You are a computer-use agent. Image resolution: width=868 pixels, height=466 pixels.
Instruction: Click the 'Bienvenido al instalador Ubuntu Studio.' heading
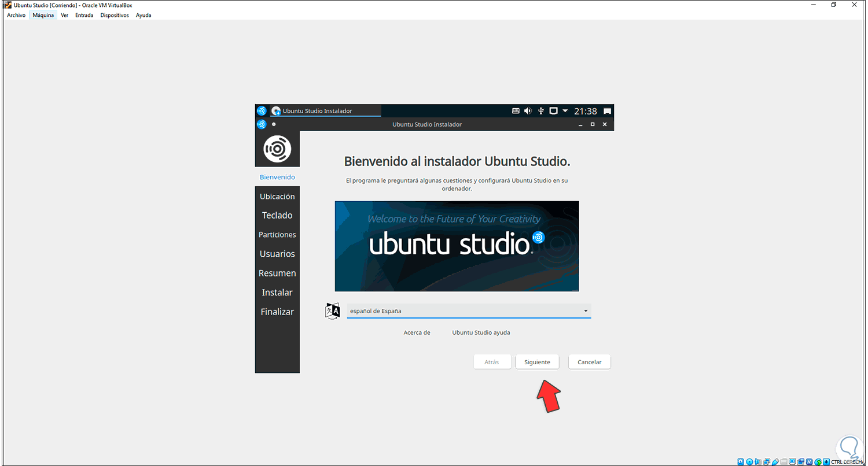coord(457,161)
